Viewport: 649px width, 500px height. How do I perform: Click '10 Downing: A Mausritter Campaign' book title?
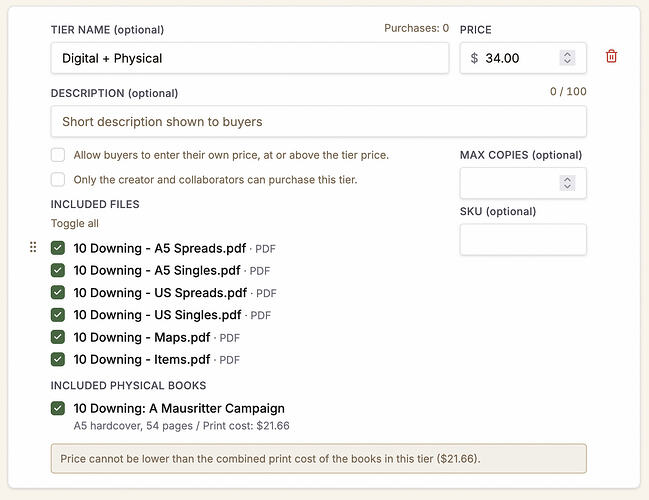pos(179,409)
